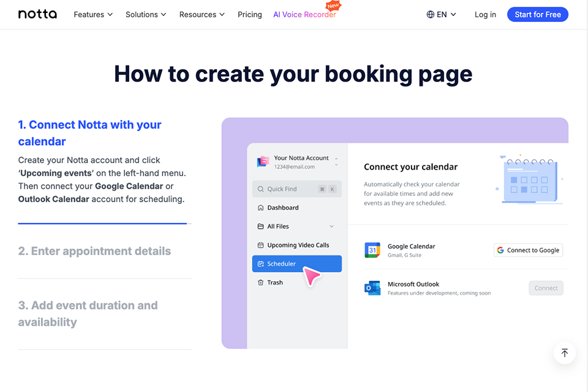Viewport: 588px width, 392px height.
Task: Click the Outlook Connect button
Action: (x=546, y=288)
